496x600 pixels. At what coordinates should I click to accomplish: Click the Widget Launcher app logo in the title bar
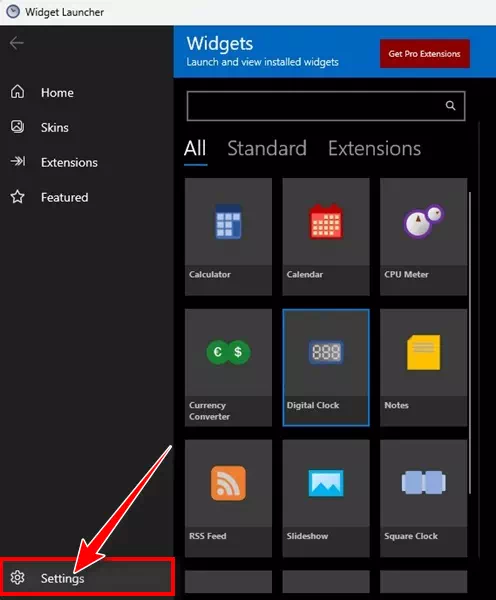[13, 12]
